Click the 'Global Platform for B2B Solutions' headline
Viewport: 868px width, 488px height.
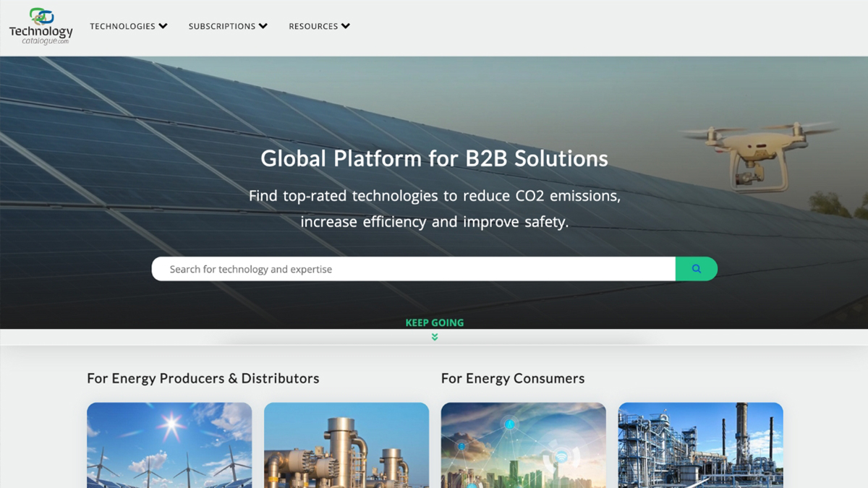click(435, 158)
